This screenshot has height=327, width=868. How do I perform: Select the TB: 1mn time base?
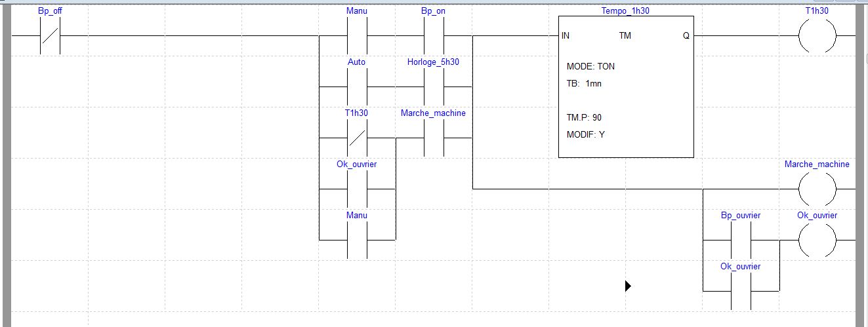tap(584, 84)
